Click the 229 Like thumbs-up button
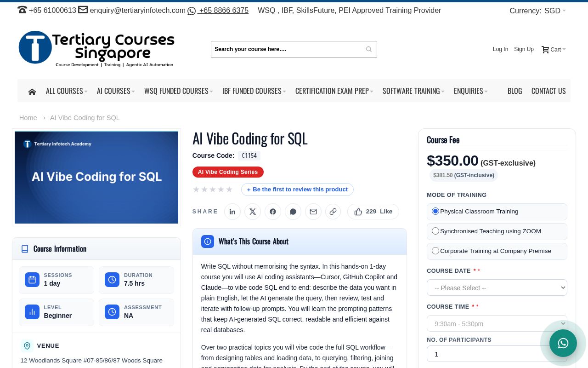The height and width of the screenshot is (368, 588). 373,212
